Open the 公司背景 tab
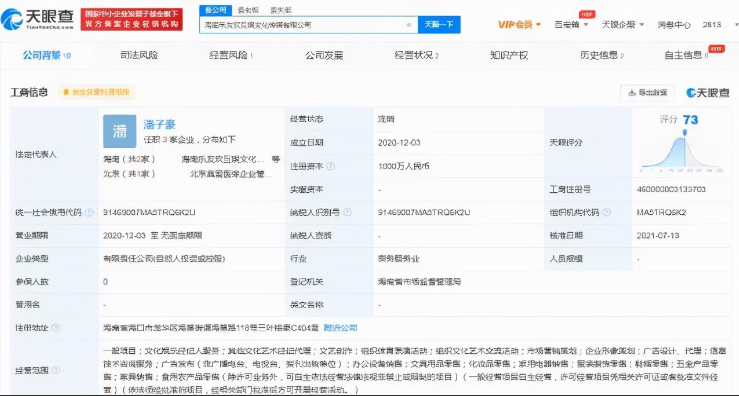Viewport: 739px width, 396px height. (x=46, y=55)
